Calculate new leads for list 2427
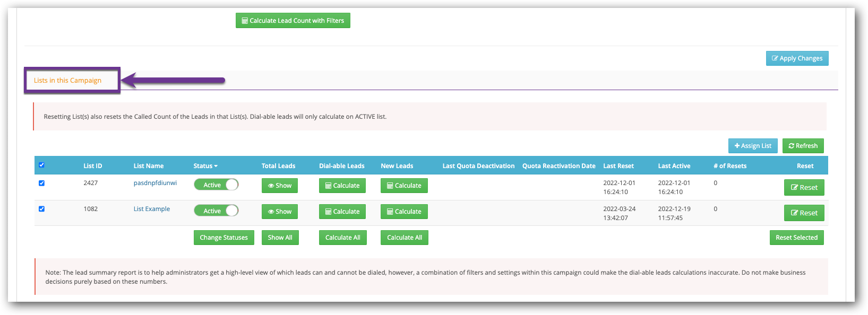The height and width of the screenshot is (315, 868). pyautogui.click(x=403, y=186)
